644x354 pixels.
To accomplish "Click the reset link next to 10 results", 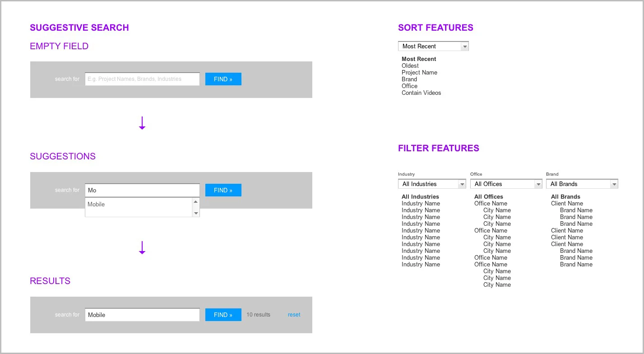I will [x=294, y=314].
